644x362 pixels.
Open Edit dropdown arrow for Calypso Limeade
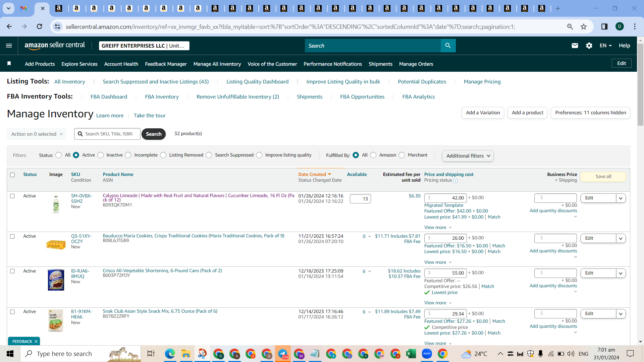621,198
